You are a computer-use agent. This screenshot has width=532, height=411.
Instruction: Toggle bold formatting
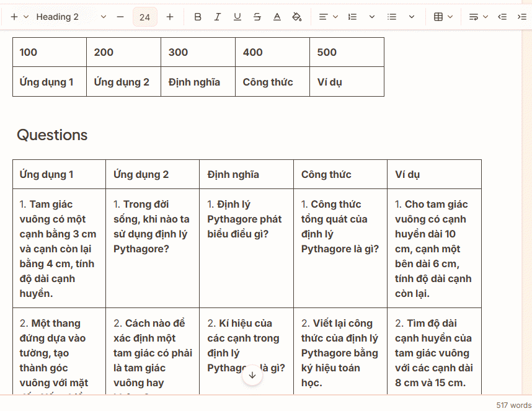198,17
